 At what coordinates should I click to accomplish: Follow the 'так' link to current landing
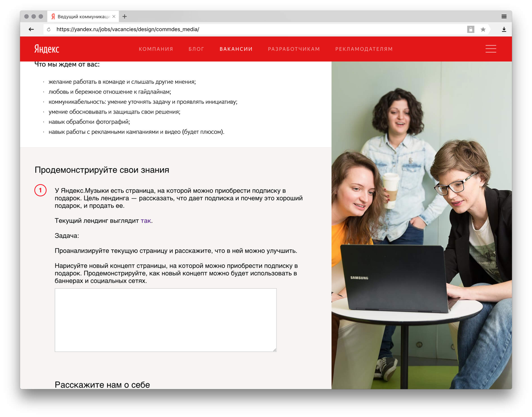pos(146,221)
